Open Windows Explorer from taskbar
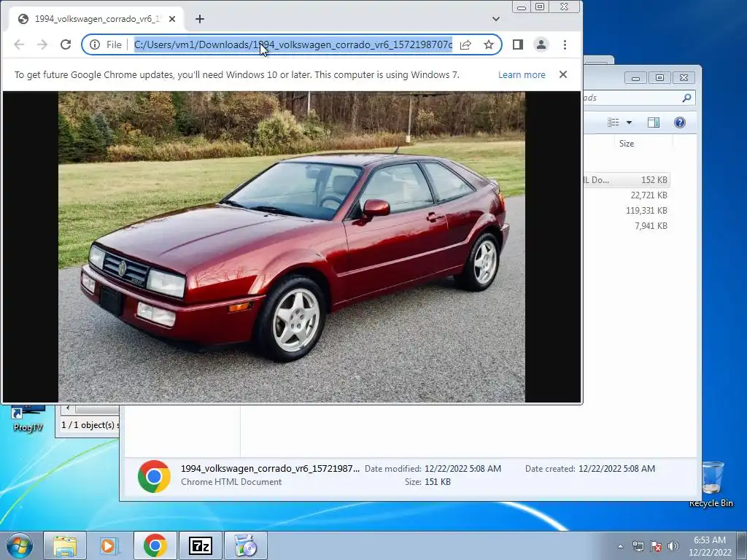Viewport: 747px width, 560px height. coord(65,545)
